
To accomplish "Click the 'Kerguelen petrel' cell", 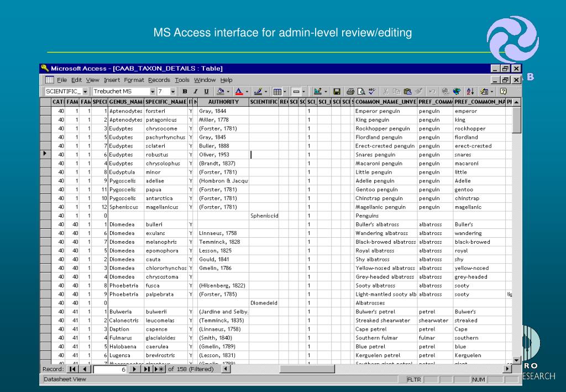I will (385, 355).
